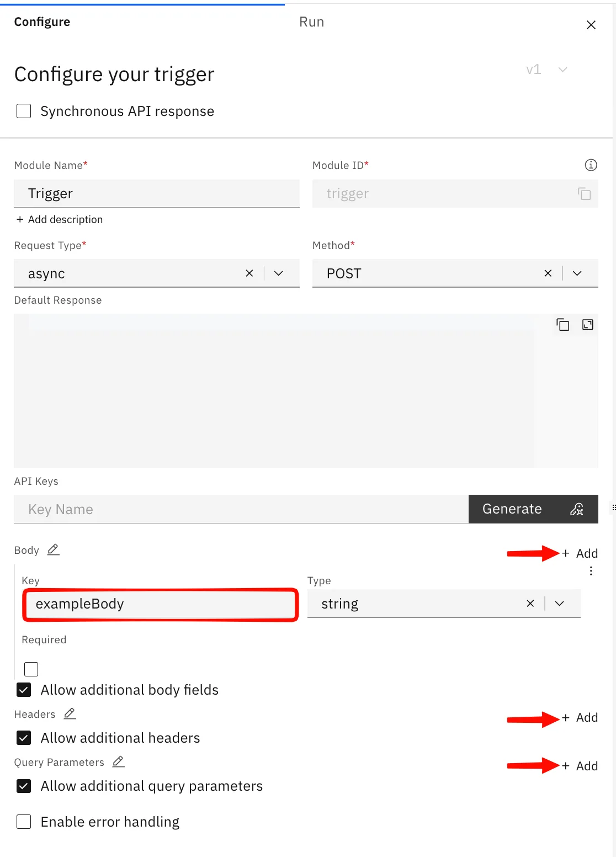Open the v1 version selector

(546, 70)
